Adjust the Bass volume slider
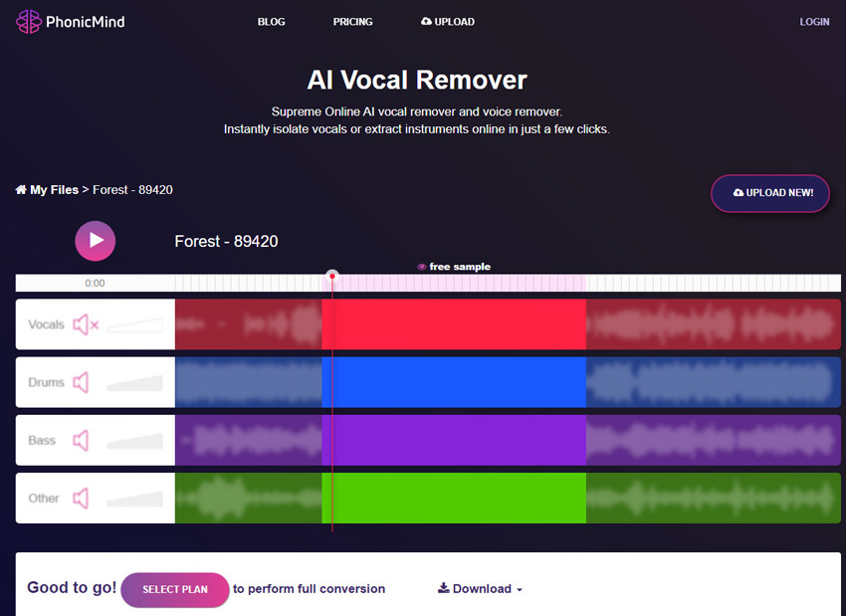 coord(135,441)
